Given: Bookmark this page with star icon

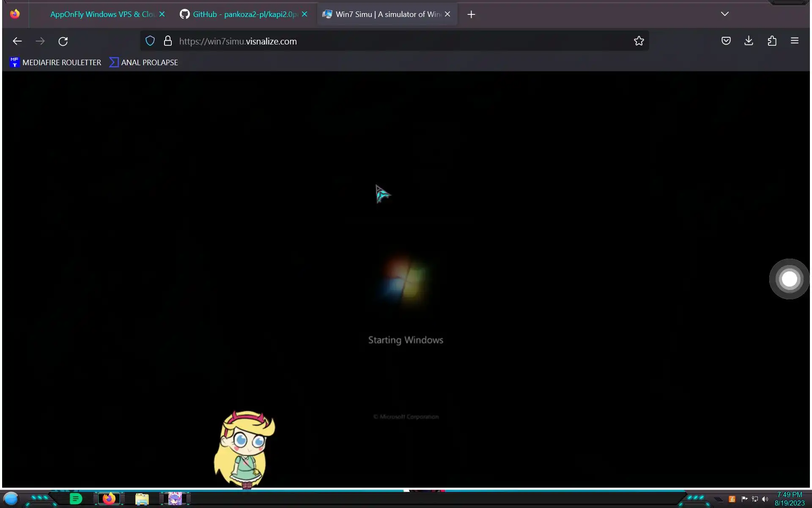Looking at the screenshot, I should 639,41.
